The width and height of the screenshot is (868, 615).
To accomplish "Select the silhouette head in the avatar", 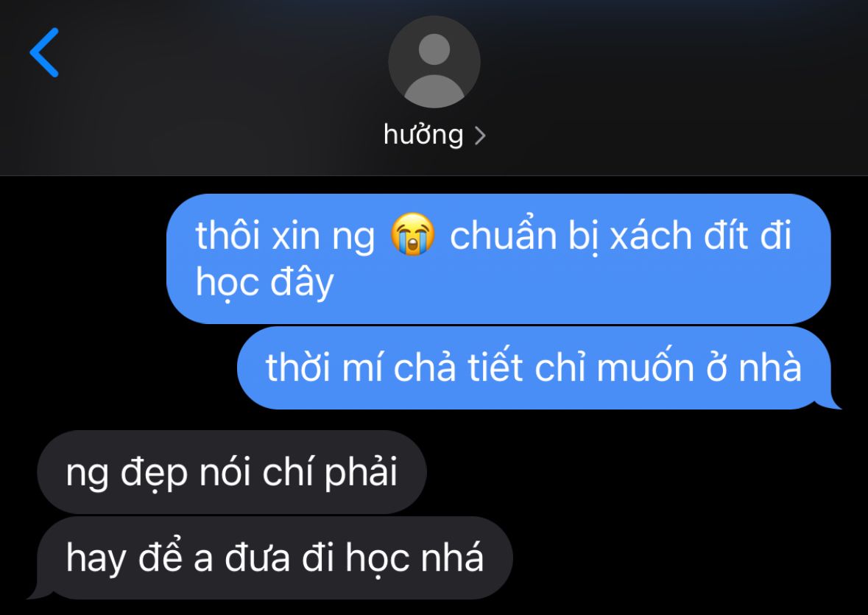I will (x=434, y=49).
